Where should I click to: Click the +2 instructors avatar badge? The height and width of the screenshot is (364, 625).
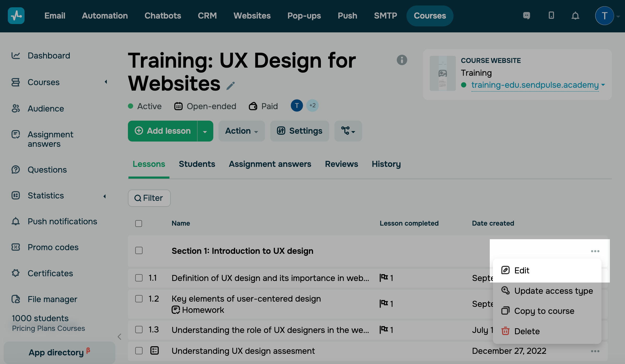312,106
